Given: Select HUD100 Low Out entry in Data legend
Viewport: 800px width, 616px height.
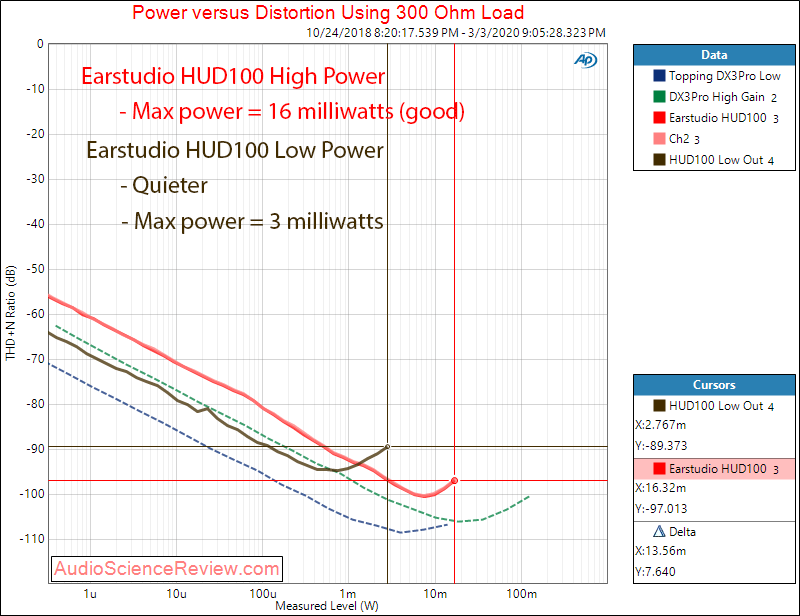Looking at the screenshot, I should coord(714,159).
